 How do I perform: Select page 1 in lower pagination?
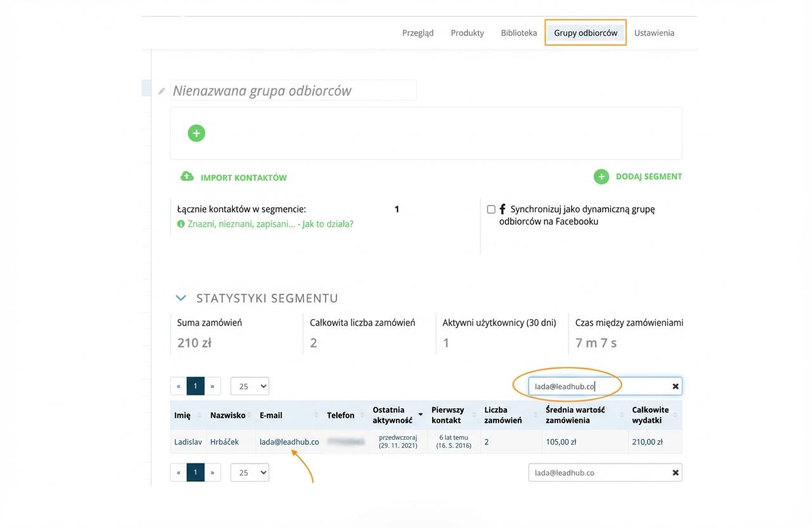click(195, 473)
